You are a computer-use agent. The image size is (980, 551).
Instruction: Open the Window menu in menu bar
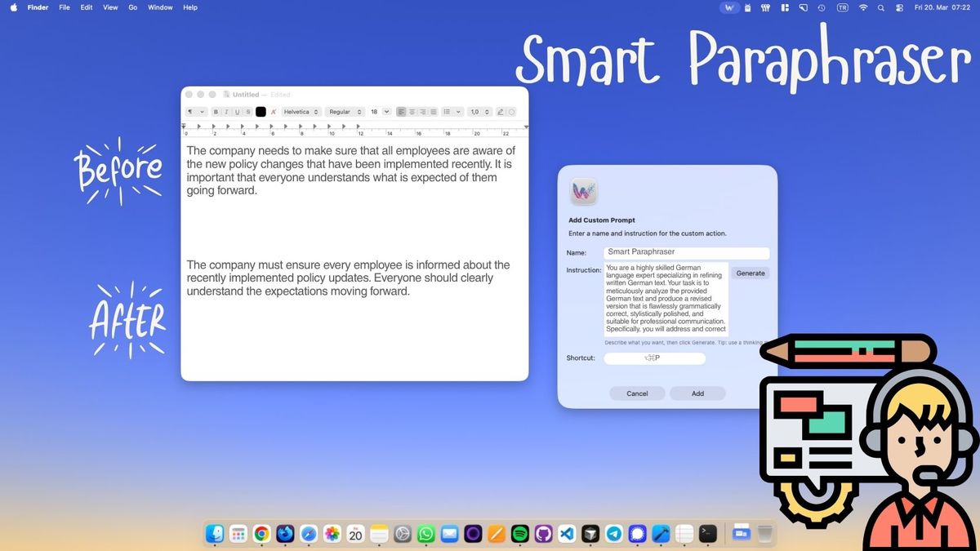coord(160,7)
